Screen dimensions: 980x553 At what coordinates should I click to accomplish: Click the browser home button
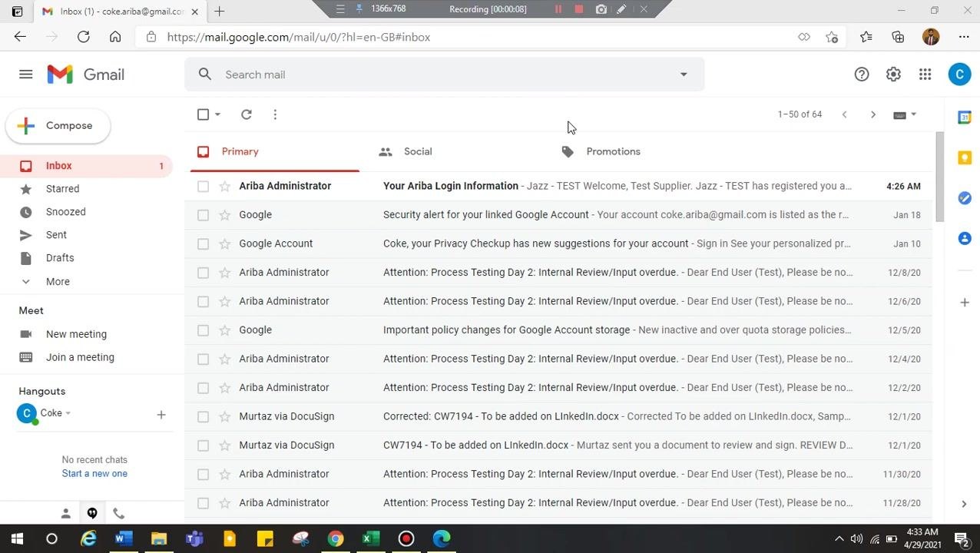115,37
